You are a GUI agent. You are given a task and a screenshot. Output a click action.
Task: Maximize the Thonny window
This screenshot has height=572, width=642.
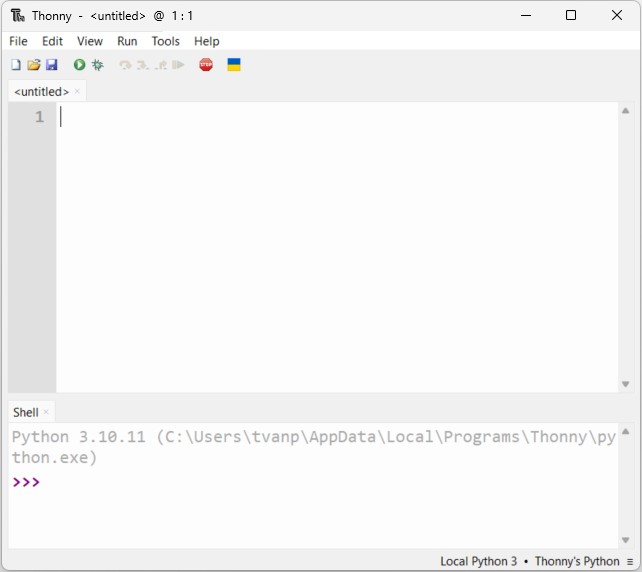point(571,16)
